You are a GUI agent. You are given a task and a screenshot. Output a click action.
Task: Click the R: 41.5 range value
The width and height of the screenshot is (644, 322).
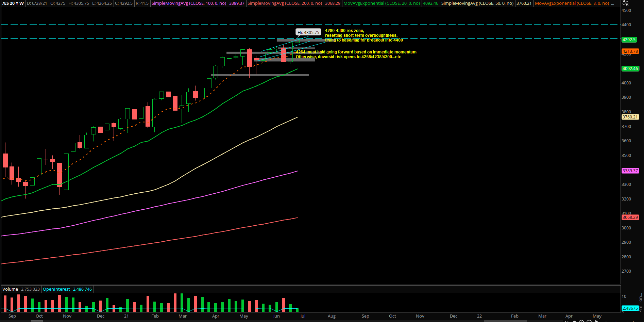142,3
